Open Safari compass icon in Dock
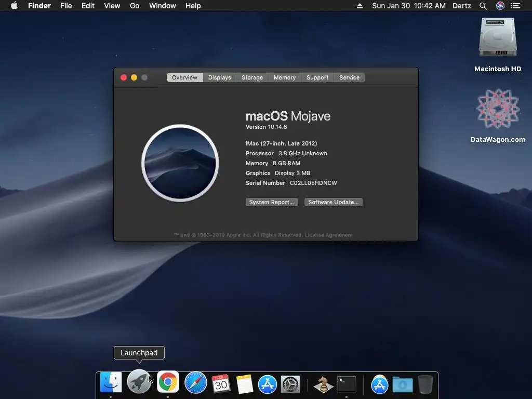Screen dimensions: 532x399 195,383
